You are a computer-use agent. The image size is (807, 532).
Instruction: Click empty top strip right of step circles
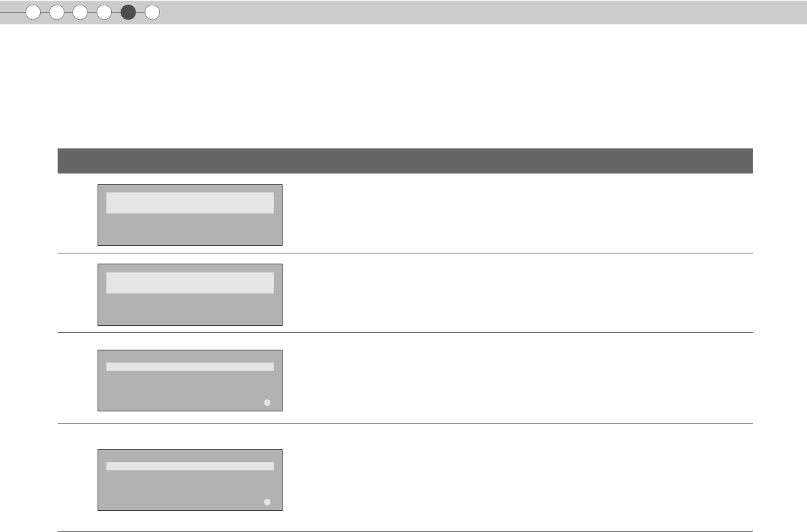coord(474,12)
